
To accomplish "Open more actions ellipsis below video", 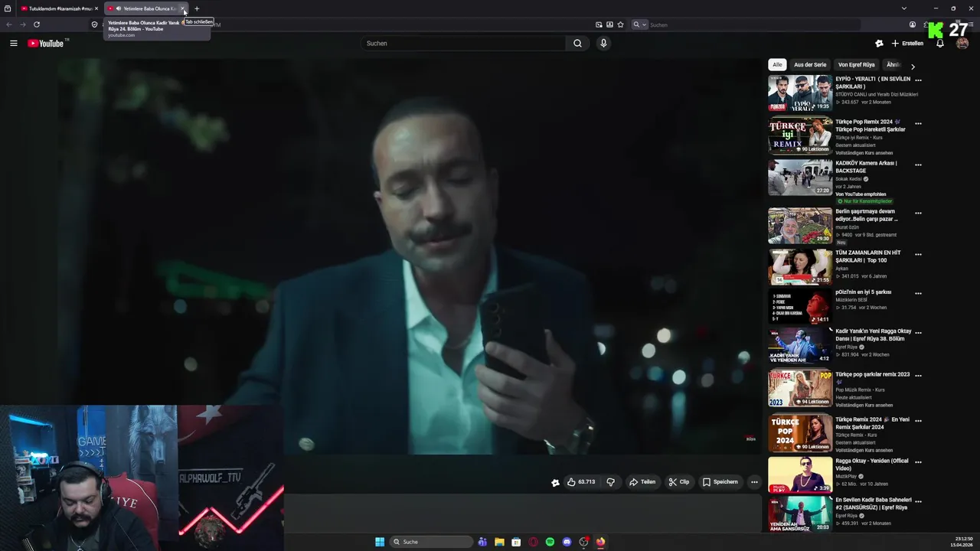I will point(754,482).
